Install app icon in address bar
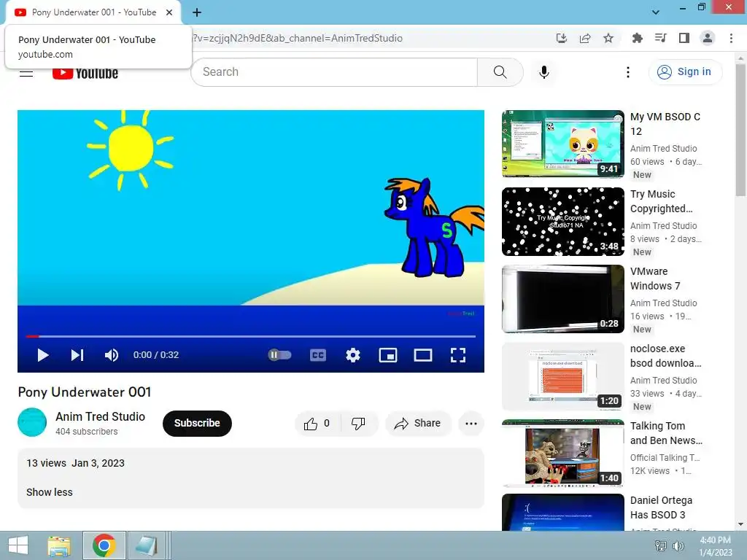 click(562, 38)
